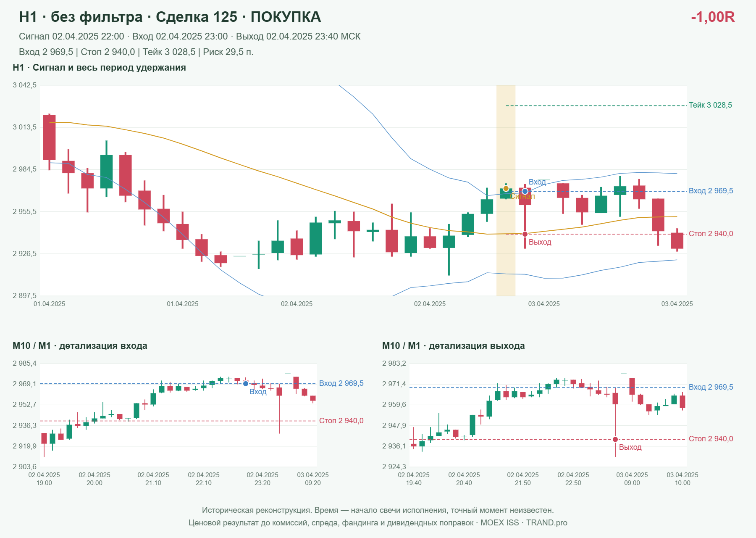756x538 pixels.
Task: Click 'Вход 2 969,5' label beside entry detail chart
Action: tap(341, 383)
